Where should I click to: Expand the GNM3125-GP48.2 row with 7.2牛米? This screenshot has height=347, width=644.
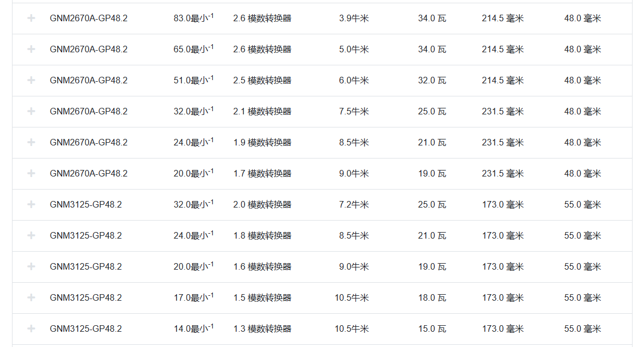[31, 204]
